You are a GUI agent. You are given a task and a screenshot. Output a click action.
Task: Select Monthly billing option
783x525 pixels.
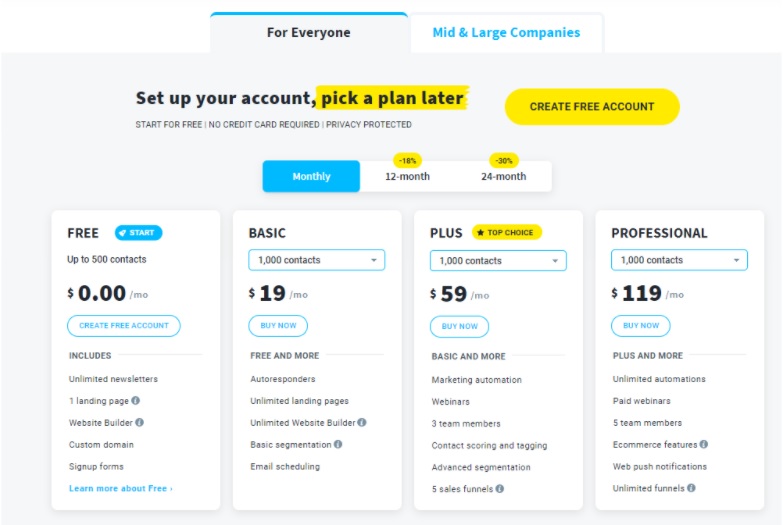point(311,176)
